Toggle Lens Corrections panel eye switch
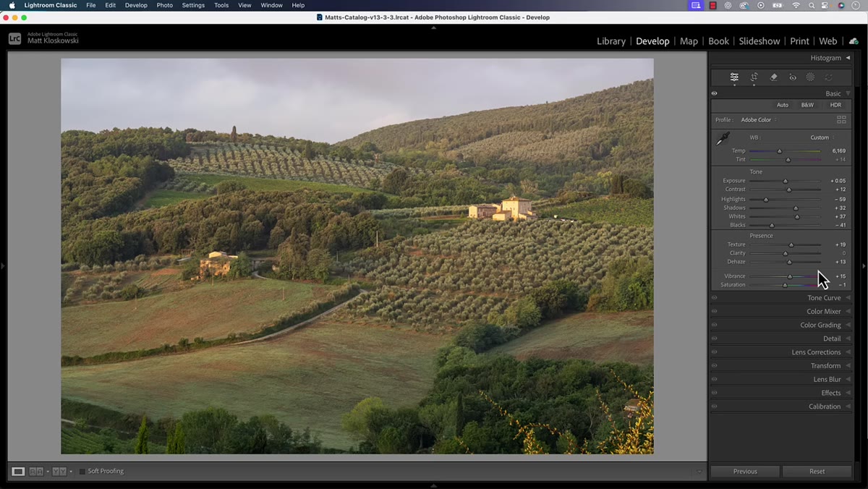The height and width of the screenshot is (489, 868). click(714, 352)
